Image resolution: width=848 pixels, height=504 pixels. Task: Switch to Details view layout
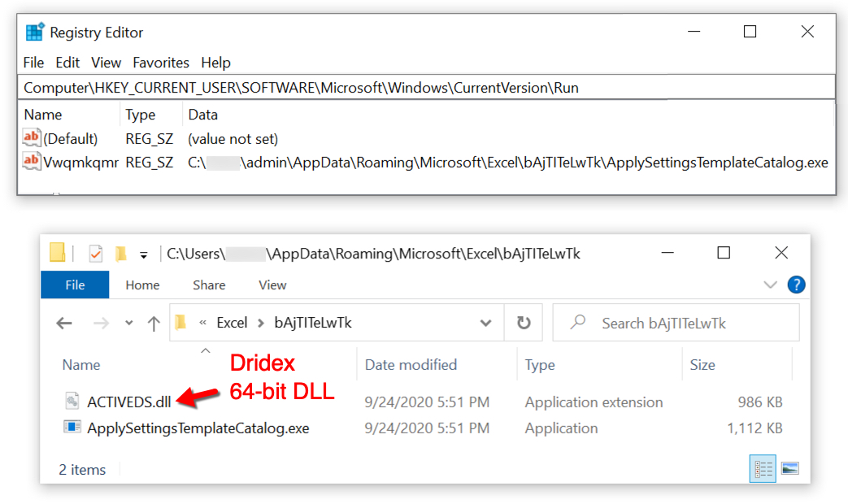click(763, 468)
